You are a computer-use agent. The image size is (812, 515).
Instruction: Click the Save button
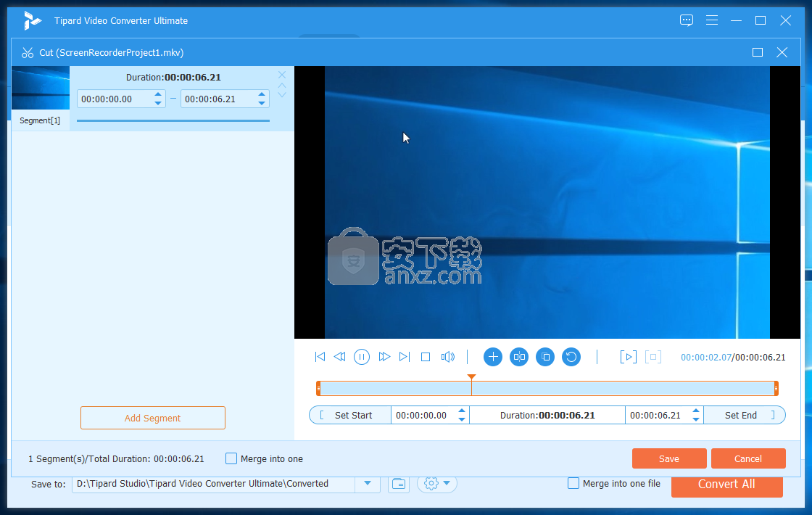669,458
